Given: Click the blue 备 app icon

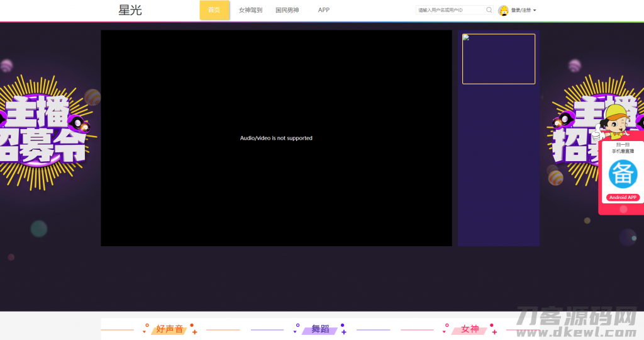Looking at the screenshot, I should 623,174.
